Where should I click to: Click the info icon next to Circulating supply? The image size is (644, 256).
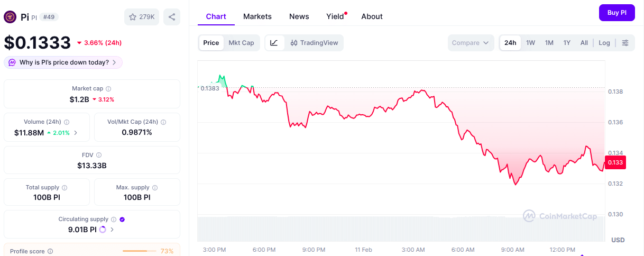click(x=114, y=219)
